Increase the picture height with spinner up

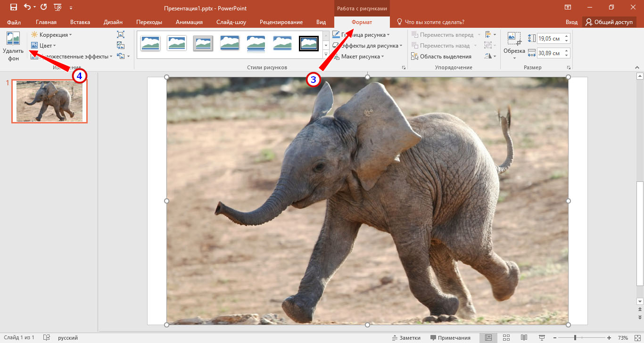coord(567,36)
